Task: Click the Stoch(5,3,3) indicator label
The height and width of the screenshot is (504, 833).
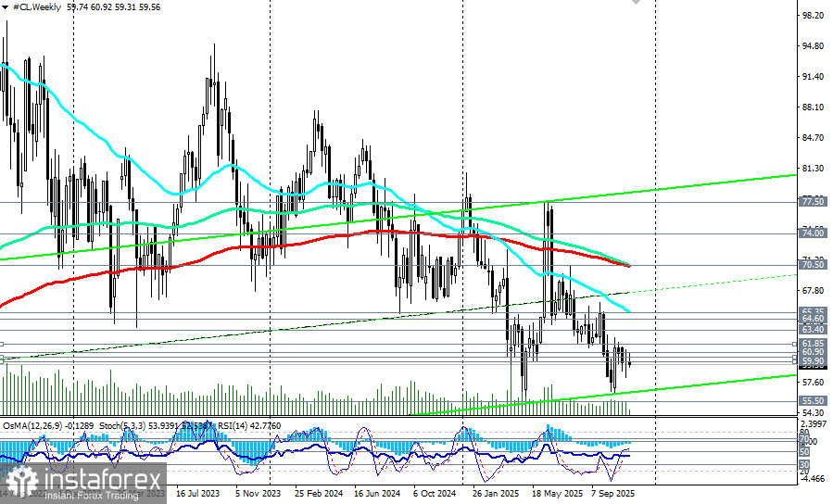Action: pyautogui.click(x=123, y=426)
